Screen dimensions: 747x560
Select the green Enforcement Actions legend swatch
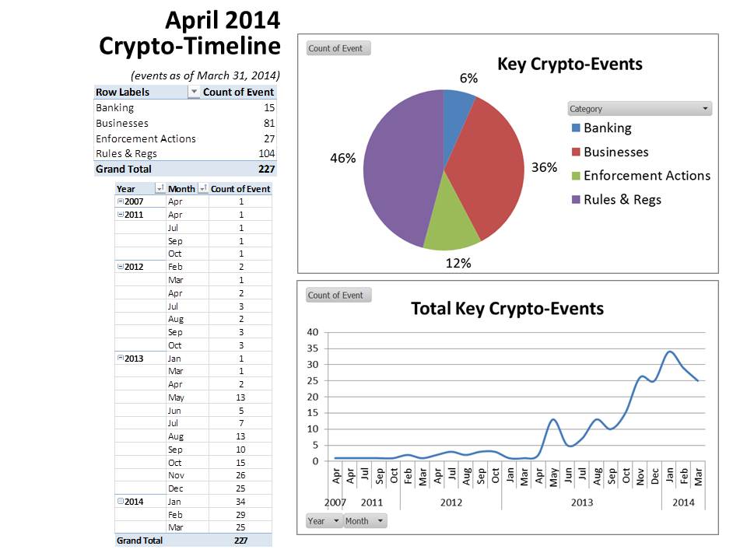pyautogui.click(x=575, y=177)
